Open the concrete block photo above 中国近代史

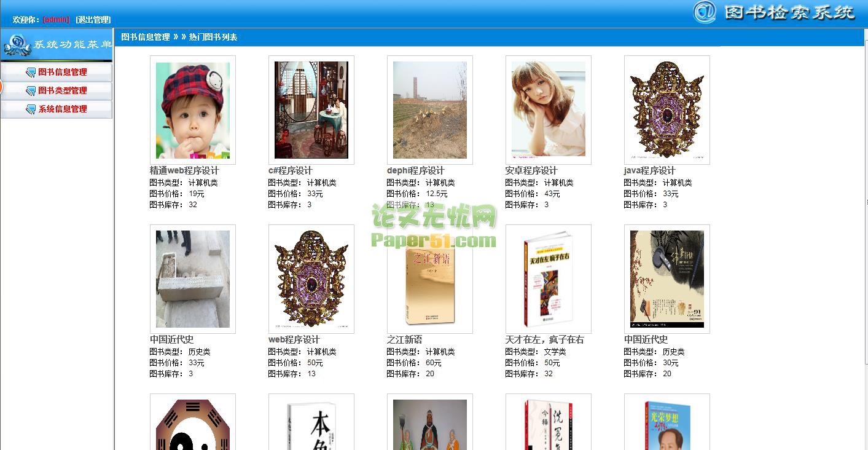point(193,279)
